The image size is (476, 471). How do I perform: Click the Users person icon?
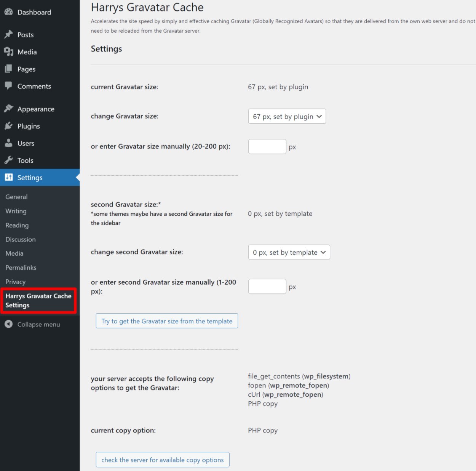9,143
